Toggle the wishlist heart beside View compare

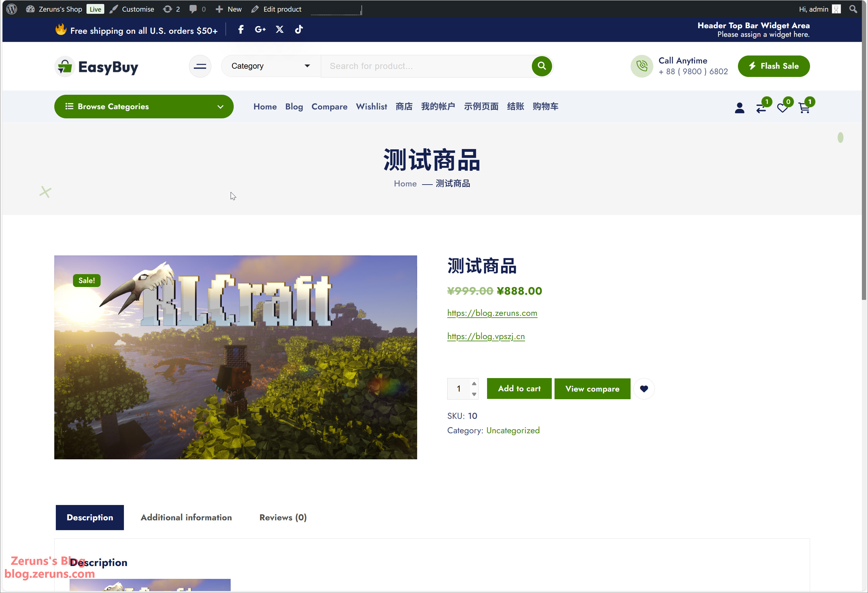pyautogui.click(x=644, y=389)
